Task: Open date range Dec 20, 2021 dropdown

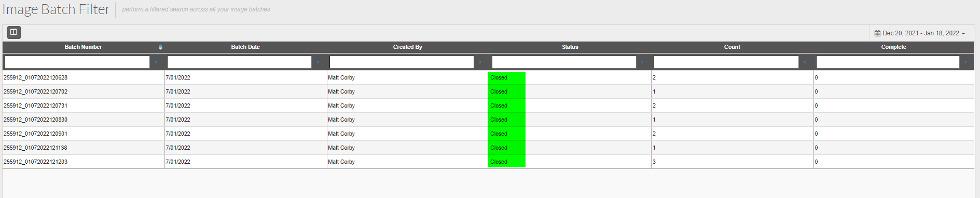Action: click(x=920, y=33)
